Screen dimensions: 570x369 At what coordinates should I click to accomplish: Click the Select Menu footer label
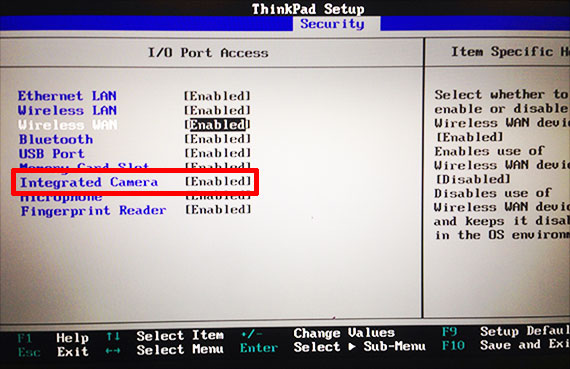tap(180, 350)
